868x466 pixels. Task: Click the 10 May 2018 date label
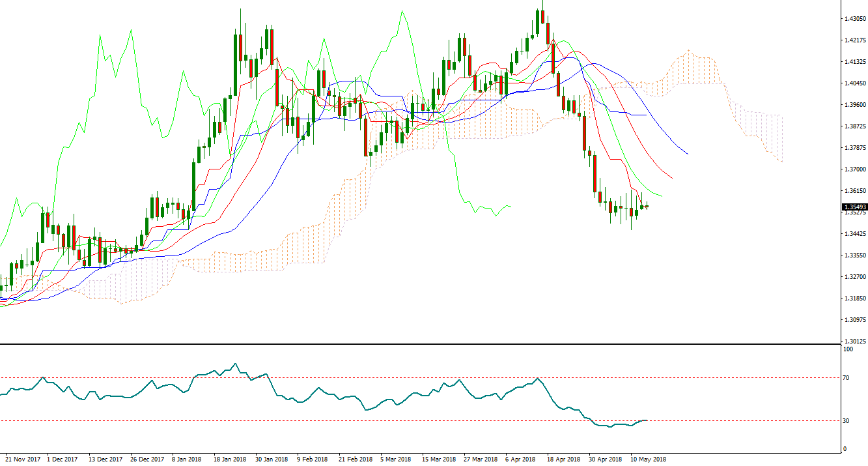pyautogui.click(x=648, y=459)
